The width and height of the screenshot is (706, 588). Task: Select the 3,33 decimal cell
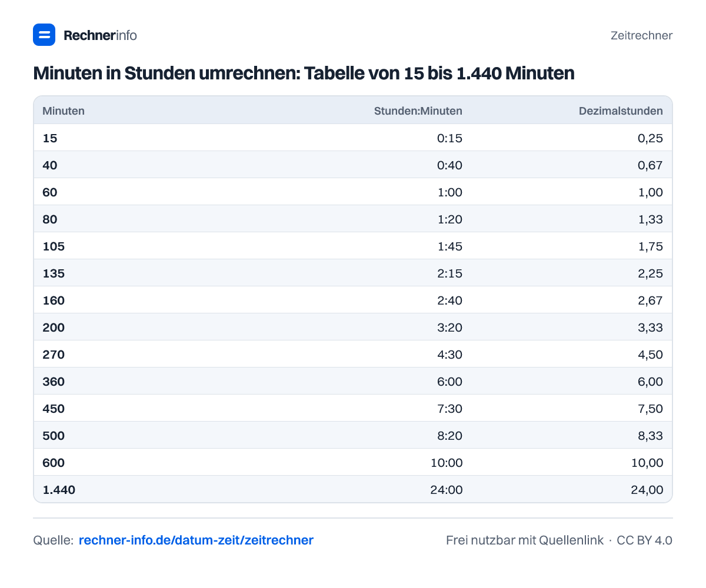click(650, 328)
